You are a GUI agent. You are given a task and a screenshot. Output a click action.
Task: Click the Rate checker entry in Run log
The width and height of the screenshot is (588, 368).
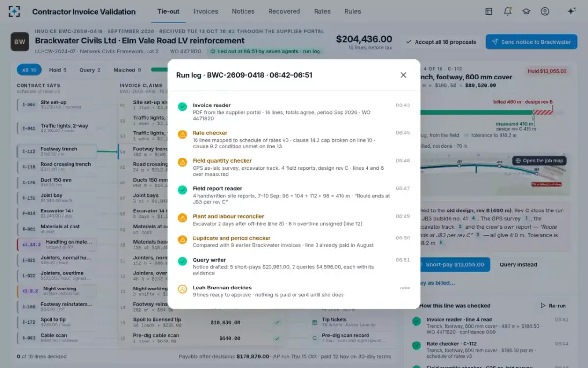point(294,139)
